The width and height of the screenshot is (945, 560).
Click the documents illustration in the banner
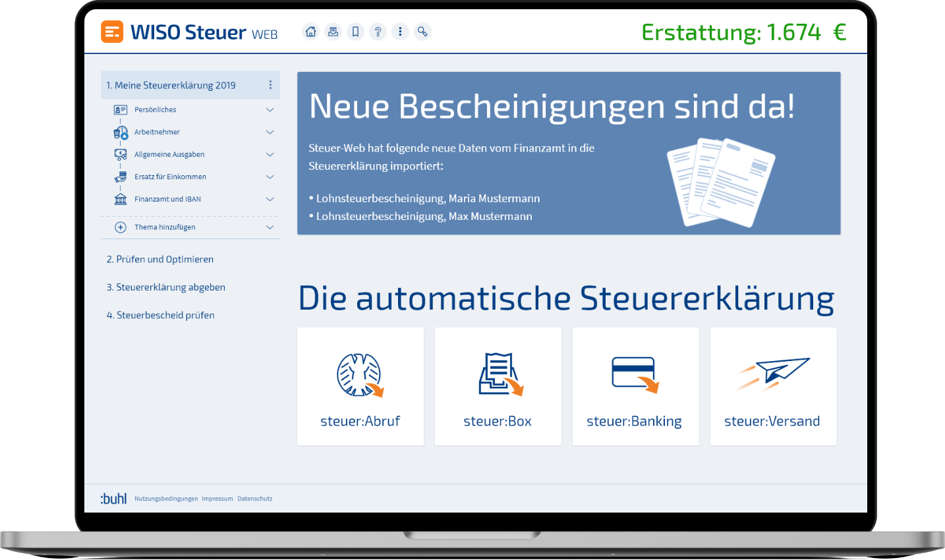[x=721, y=182]
